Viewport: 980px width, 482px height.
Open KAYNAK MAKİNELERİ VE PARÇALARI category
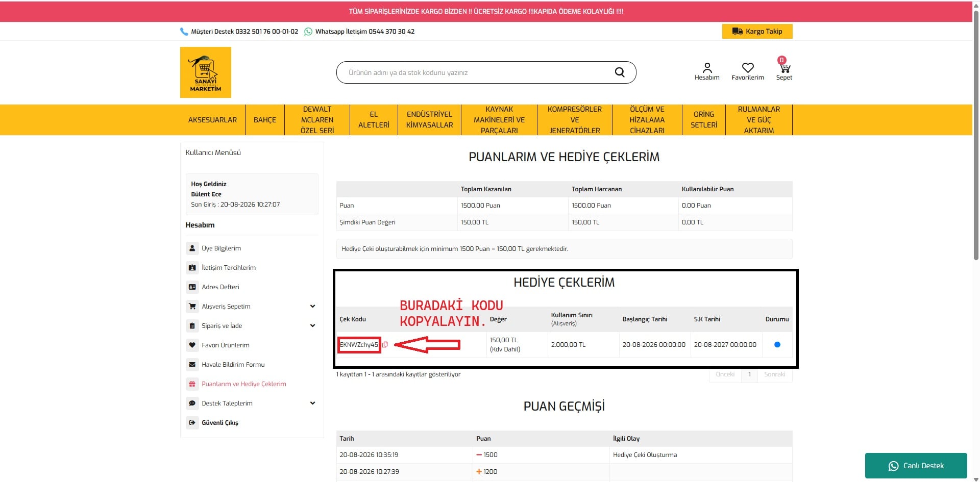tap(499, 120)
